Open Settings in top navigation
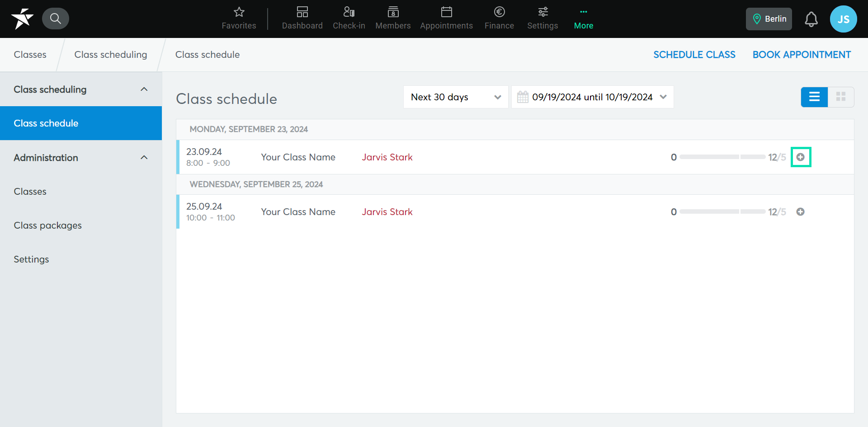868x427 pixels. 542,19
